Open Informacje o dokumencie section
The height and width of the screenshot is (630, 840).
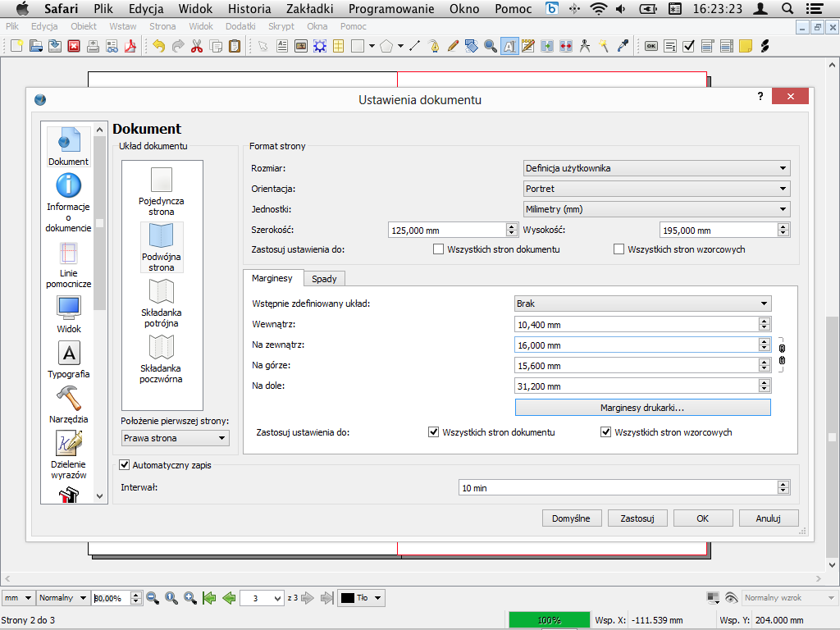(69, 186)
